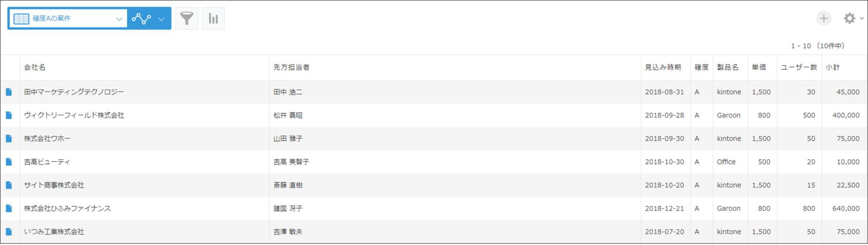Open record details for 田中マーケティングテクノロジー
Screen dimensions: 868x245
(9, 92)
